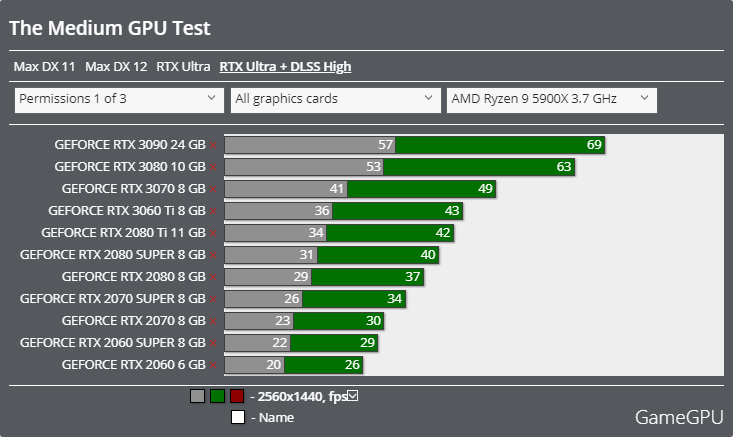Click the gray bar showing 26 fps
Image resolution: width=733 pixels, height=437 pixels.
[263, 299]
